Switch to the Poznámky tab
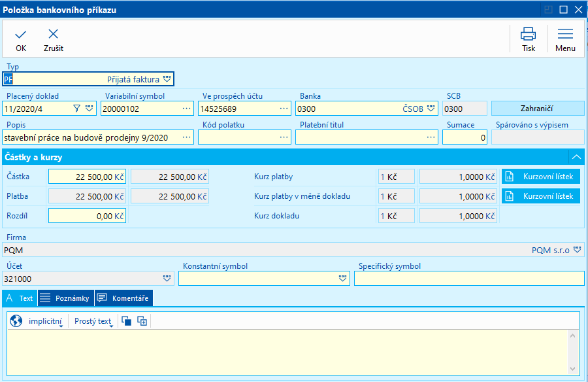 click(65, 298)
